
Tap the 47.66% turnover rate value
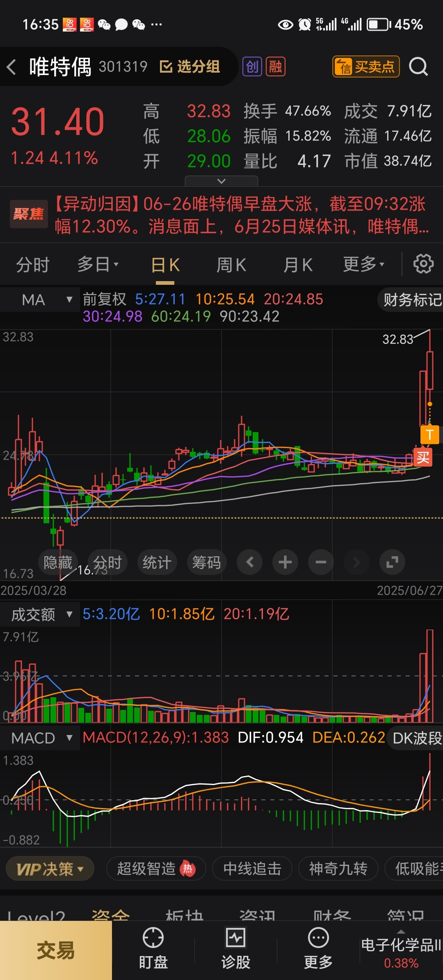pyautogui.click(x=308, y=111)
